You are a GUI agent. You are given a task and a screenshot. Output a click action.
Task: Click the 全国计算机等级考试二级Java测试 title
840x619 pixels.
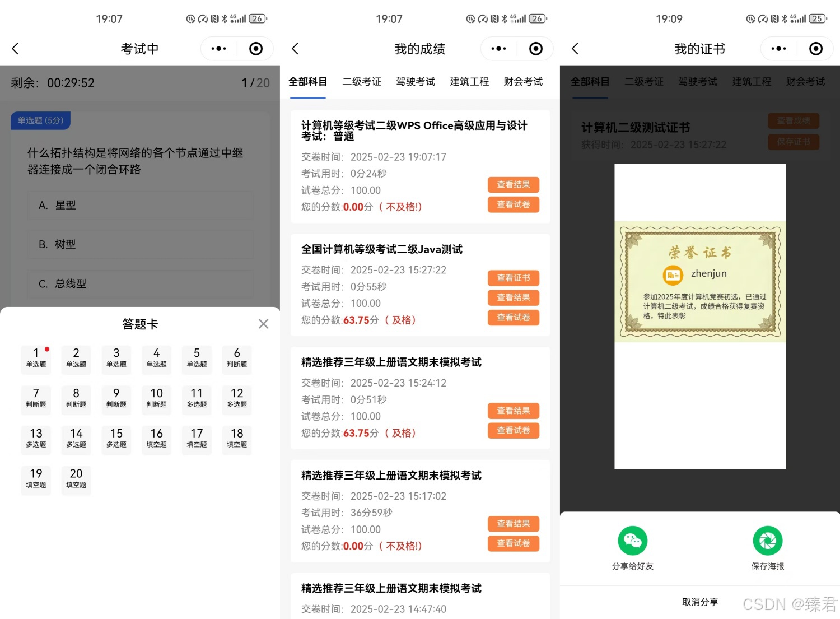click(x=382, y=249)
